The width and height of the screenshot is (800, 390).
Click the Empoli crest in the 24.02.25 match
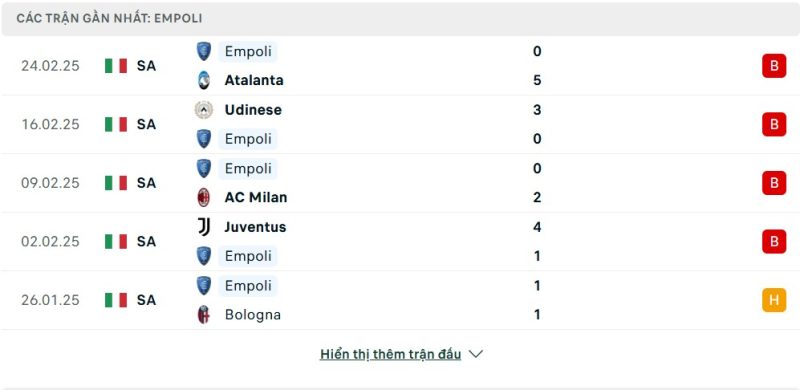pos(204,52)
